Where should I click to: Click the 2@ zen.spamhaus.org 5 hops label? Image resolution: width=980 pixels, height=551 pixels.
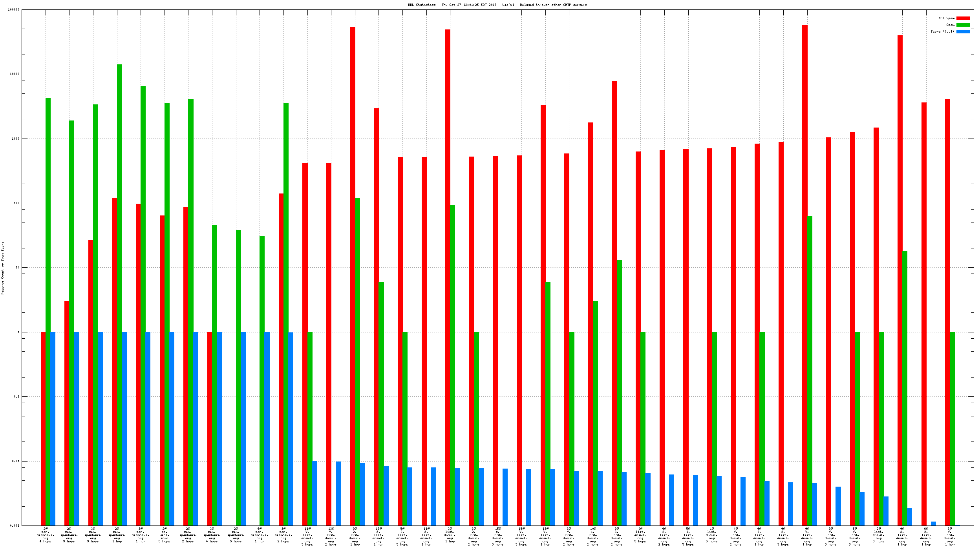click(236, 535)
